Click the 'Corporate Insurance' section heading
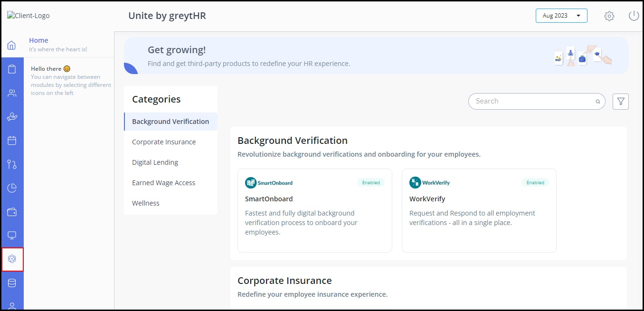Viewport: 644px width, 311px height. 284,281
